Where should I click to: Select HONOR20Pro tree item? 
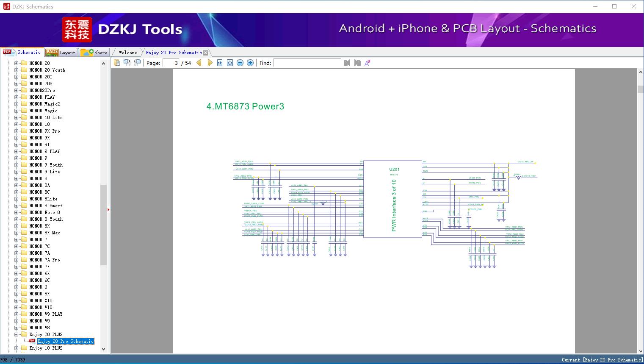pyautogui.click(x=42, y=90)
